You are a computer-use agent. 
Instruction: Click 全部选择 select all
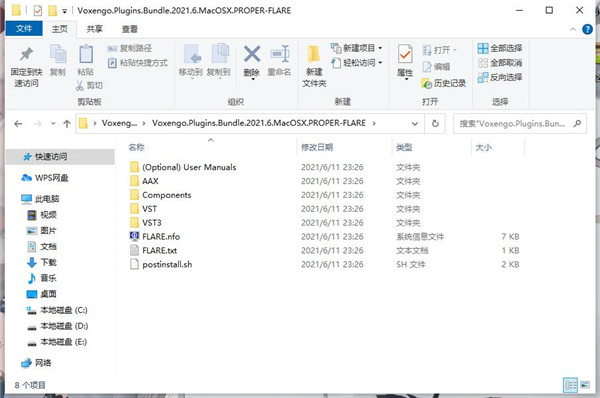click(x=500, y=48)
